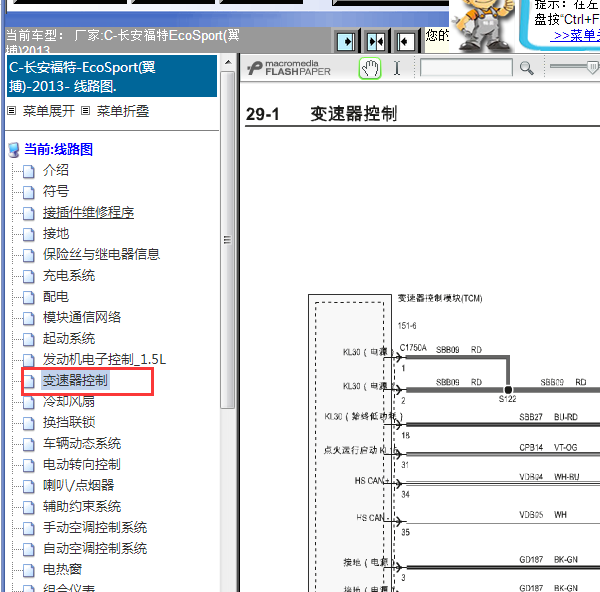This screenshot has width=600, height=592.
Task: Open the 手动空调控制系统 tree item
Action: click(95, 527)
